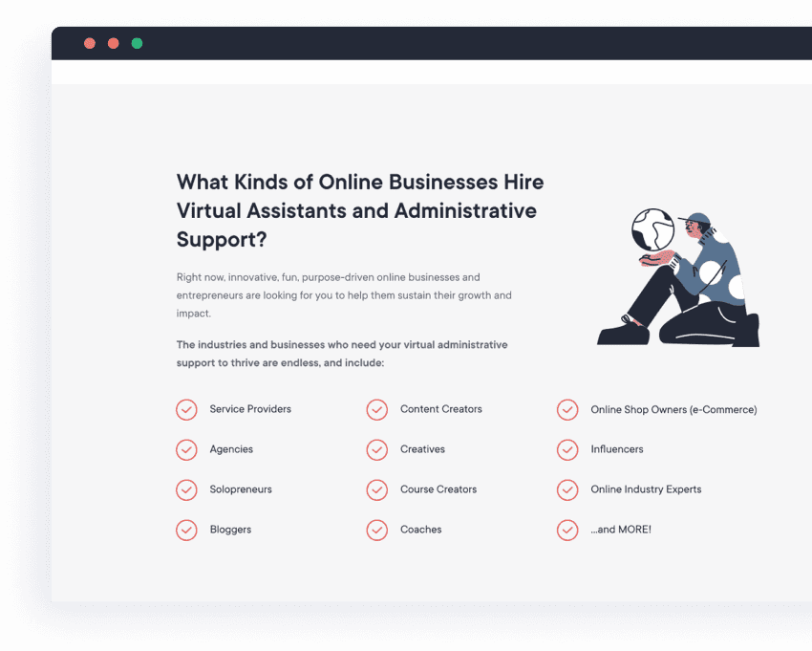Image resolution: width=812 pixels, height=651 pixels.
Task: Click the middle red dot in title bar
Action: tap(114, 44)
